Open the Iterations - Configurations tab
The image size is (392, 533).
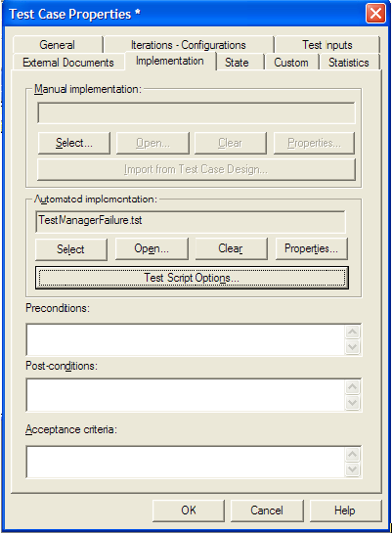click(x=189, y=45)
